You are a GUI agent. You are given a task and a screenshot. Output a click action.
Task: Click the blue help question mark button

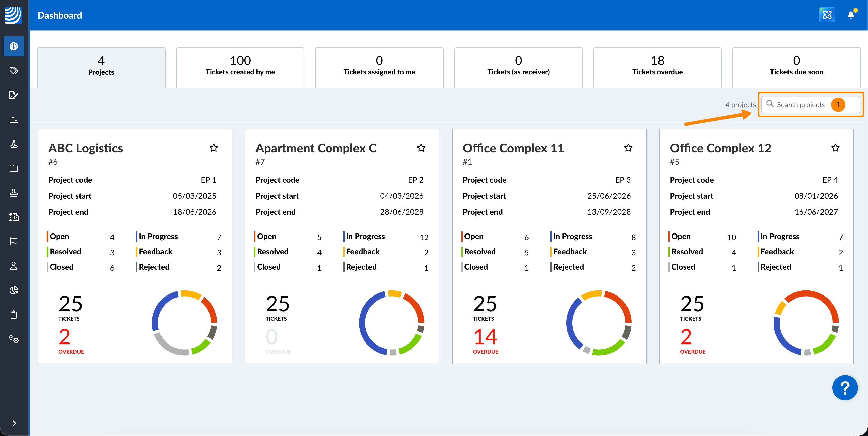(x=845, y=388)
